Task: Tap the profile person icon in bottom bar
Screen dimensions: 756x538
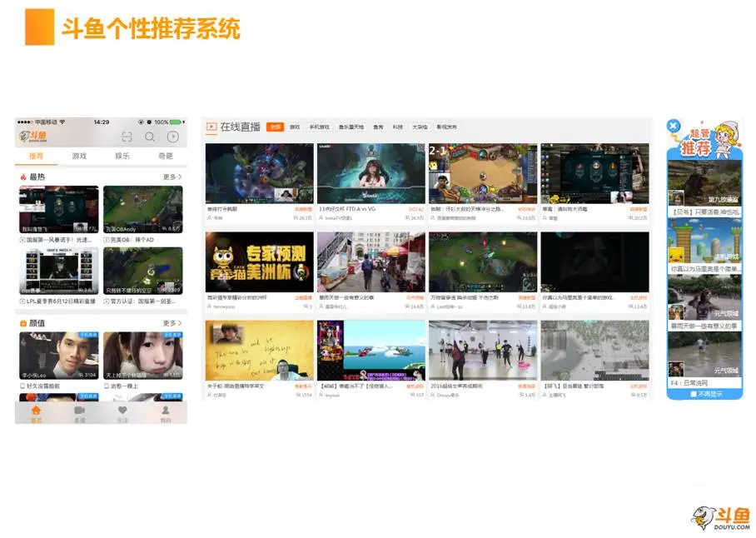Action: (x=166, y=411)
